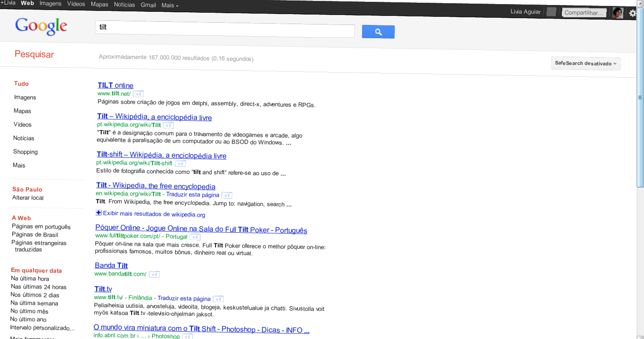Viewport: 644px width, 339px height.
Task: Click Alterar local link
Action: [x=28, y=198]
